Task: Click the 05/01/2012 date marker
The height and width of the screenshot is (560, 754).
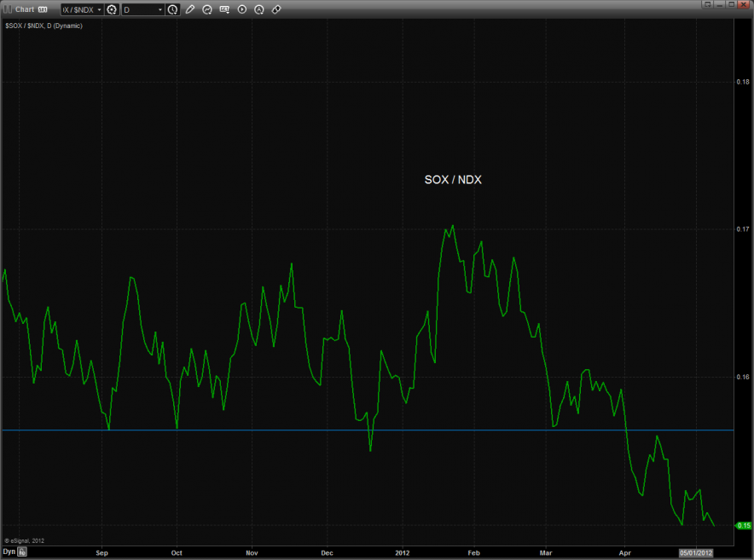Action: 694,552
